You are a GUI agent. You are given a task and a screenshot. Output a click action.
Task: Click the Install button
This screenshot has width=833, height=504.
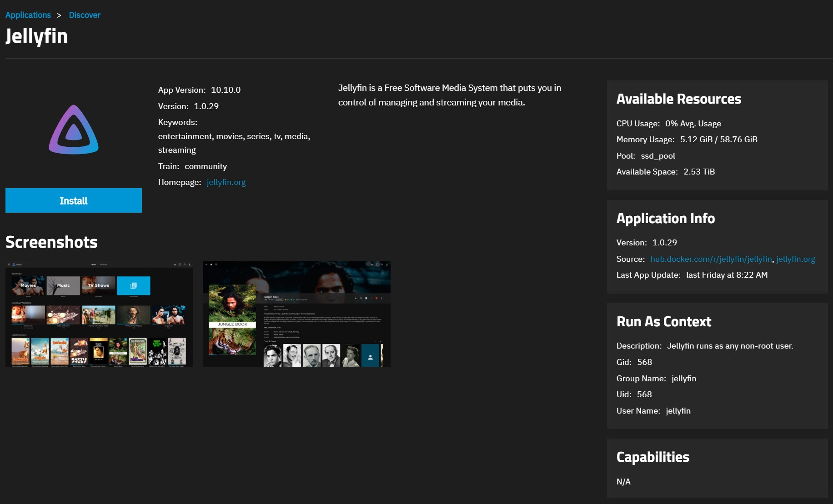click(x=73, y=200)
